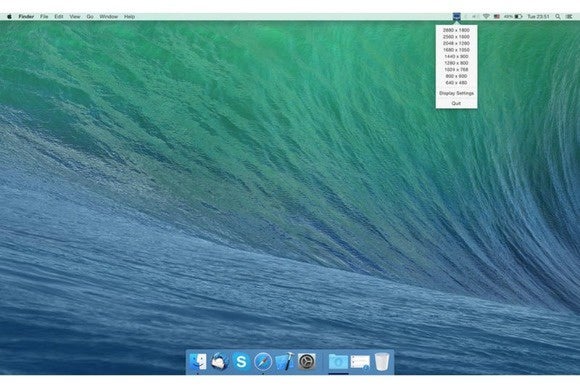Open Spotlight search magnifier icon
Viewport: 580px width, 388px height.
[x=558, y=17]
